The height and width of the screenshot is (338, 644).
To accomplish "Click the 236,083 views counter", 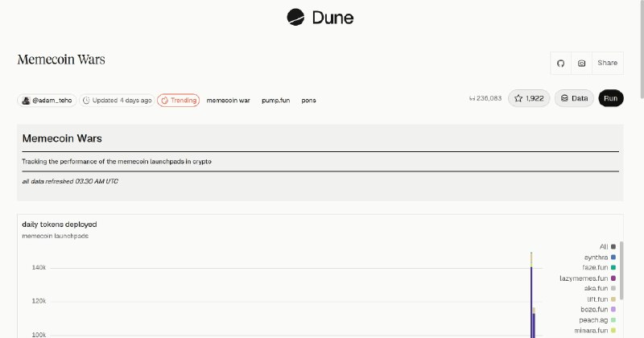I will click(x=485, y=98).
